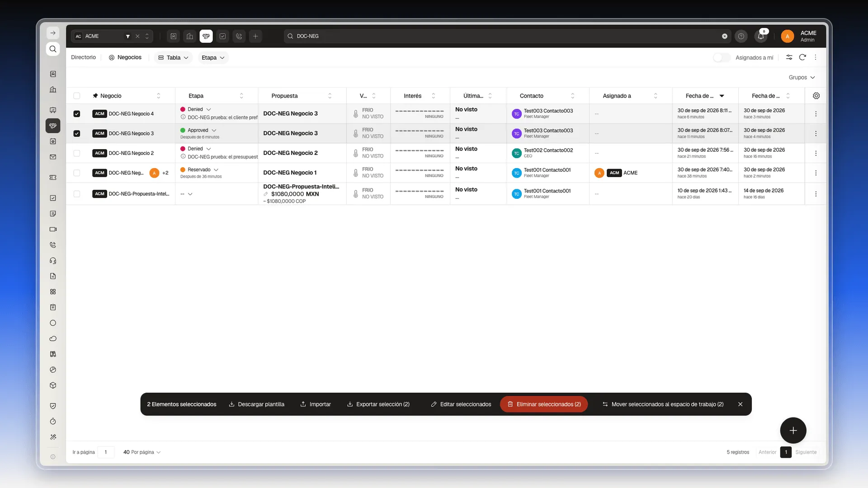Click the sidebar search magnifier icon
Image resolution: width=868 pixels, height=488 pixels.
[53, 49]
